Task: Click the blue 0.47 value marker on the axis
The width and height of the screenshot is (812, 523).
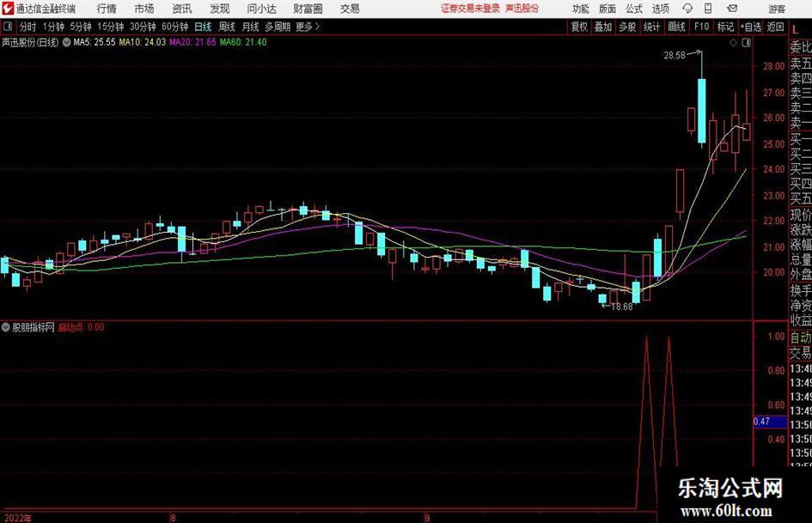Action: click(x=770, y=422)
